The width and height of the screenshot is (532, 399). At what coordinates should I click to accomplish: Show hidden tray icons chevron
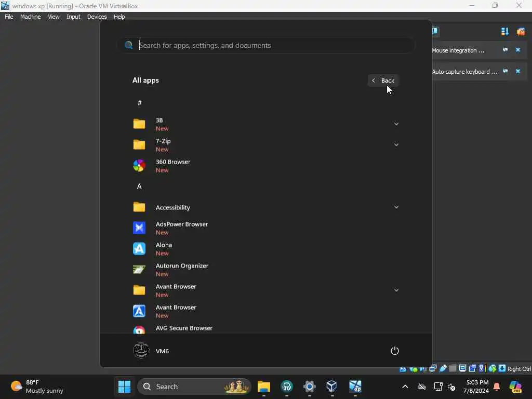pos(405,387)
